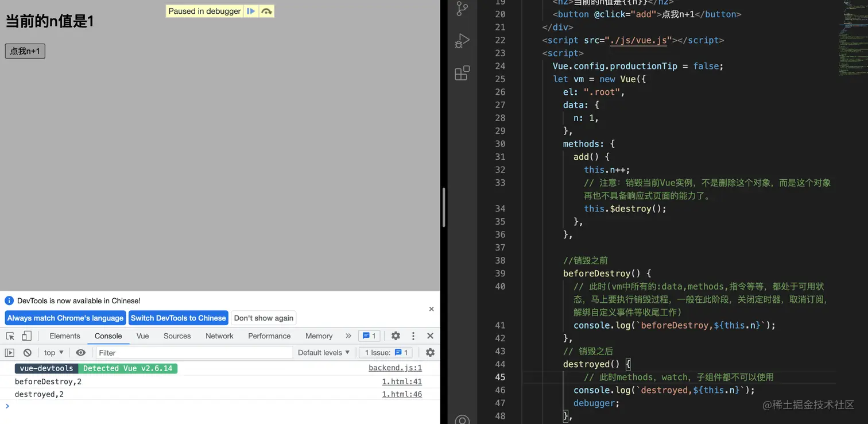Click the n: 1, data line
Image resolution: width=868 pixels, height=424 pixels.
(586, 118)
